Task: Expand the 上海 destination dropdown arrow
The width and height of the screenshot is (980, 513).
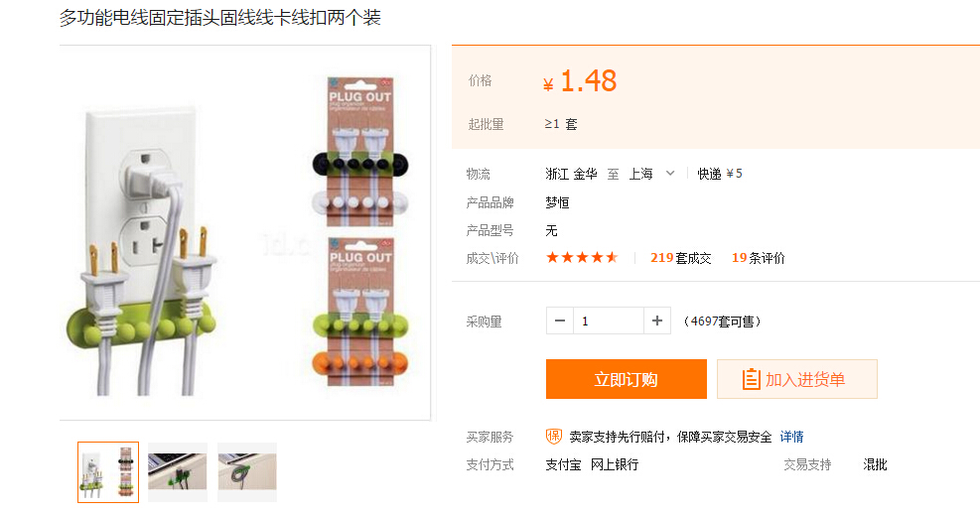Action: pyautogui.click(x=670, y=173)
